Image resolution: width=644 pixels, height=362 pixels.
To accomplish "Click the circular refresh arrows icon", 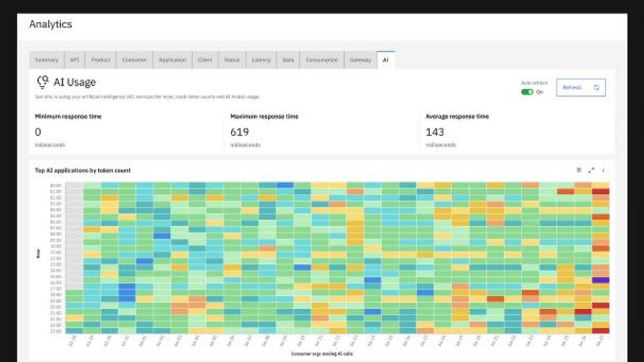I will tap(596, 88).
